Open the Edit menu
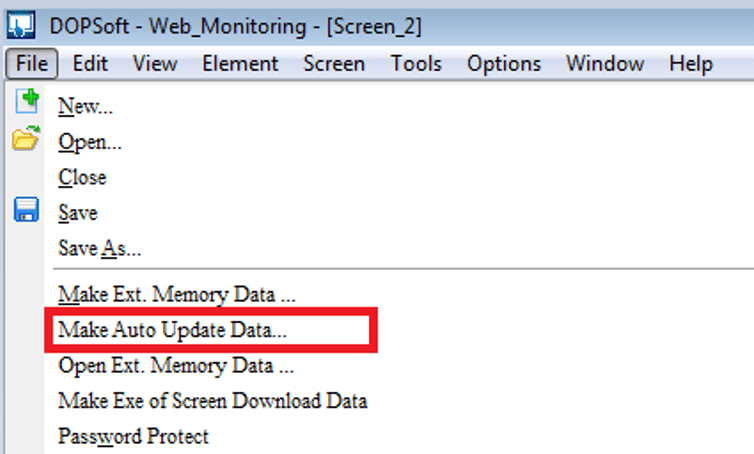The width and height of the screenshot is (754, 454). point(90,63)
